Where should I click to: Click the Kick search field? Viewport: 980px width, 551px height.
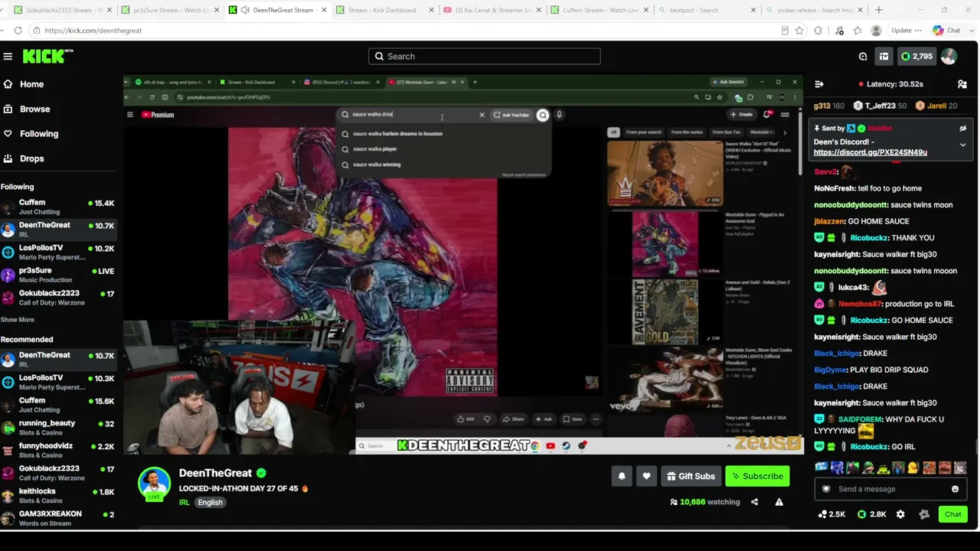(485, 57)
